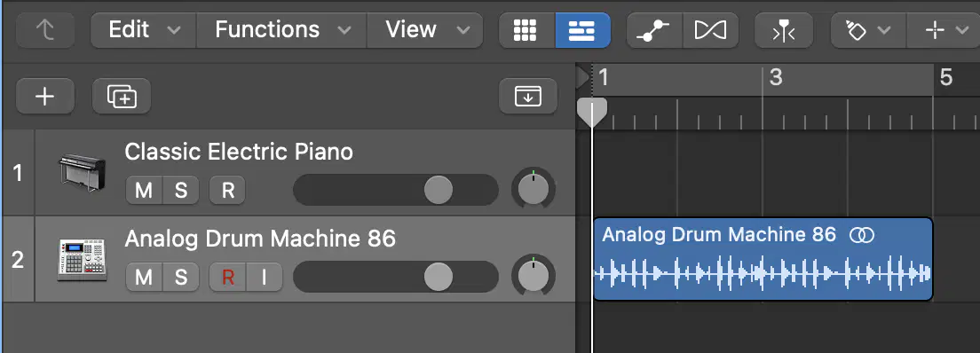980x353 pixels.
Task: Click the Classic Electric Piano volume slider
Action: (x=396, y=190)
